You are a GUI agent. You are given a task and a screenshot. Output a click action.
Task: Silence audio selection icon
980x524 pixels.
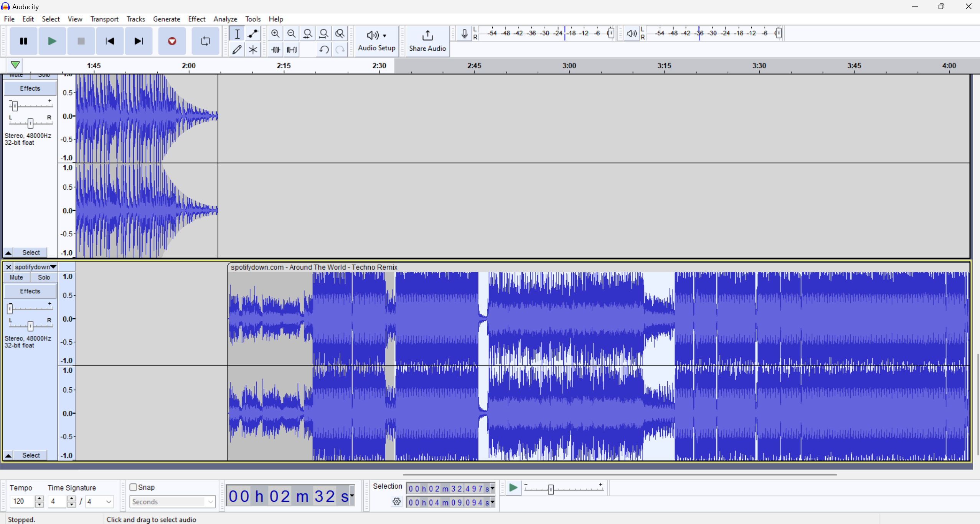click(x=291, y=50)
